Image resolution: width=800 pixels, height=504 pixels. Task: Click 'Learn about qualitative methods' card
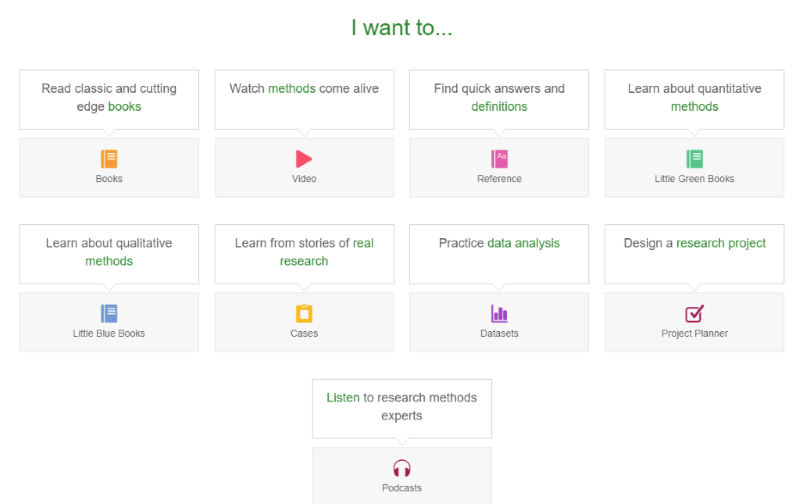click(x=109, y=252)
